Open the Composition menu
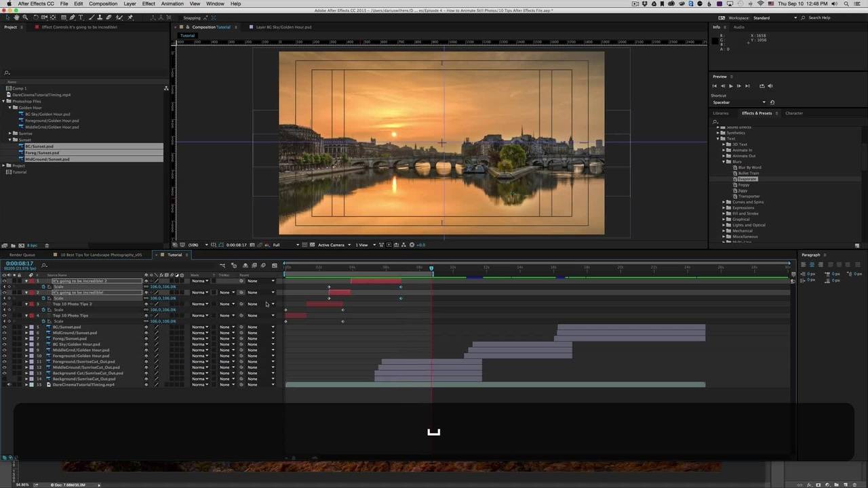This screenshot has width=868, height=488. coord(103,4)
